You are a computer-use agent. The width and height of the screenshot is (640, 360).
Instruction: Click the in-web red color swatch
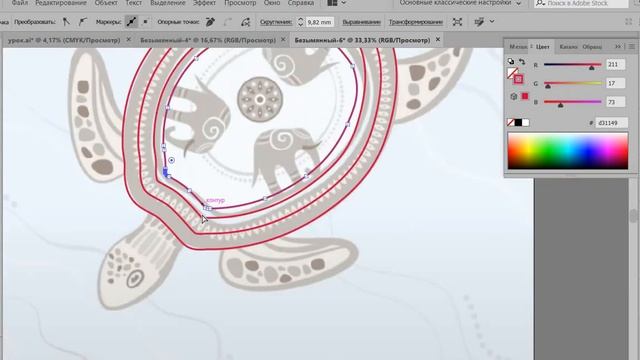(x=525, y=96)
